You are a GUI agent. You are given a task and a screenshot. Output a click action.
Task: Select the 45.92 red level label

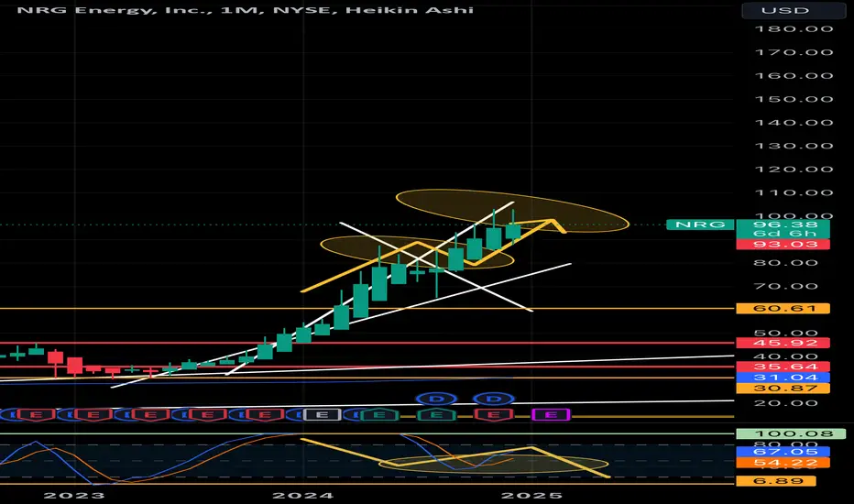pyautogui.click(x=783, y=343)
